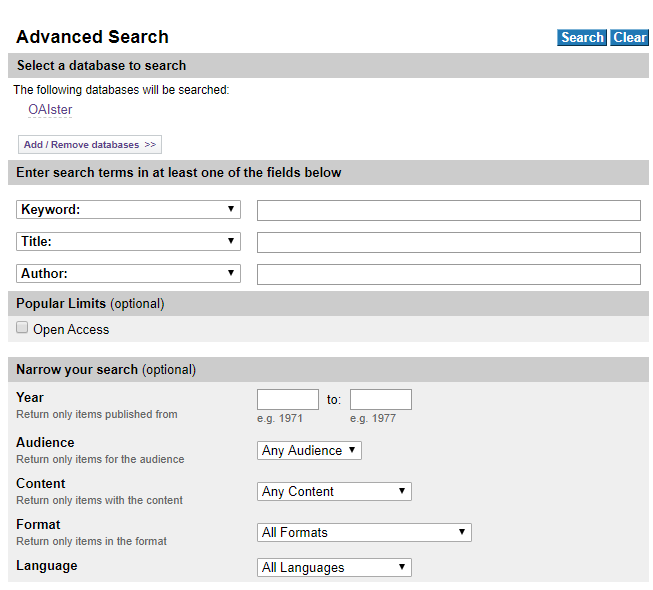Viewport: 653px width, 590px height.
Task: Open the Title field type dropdown
Action: point(128,242)
